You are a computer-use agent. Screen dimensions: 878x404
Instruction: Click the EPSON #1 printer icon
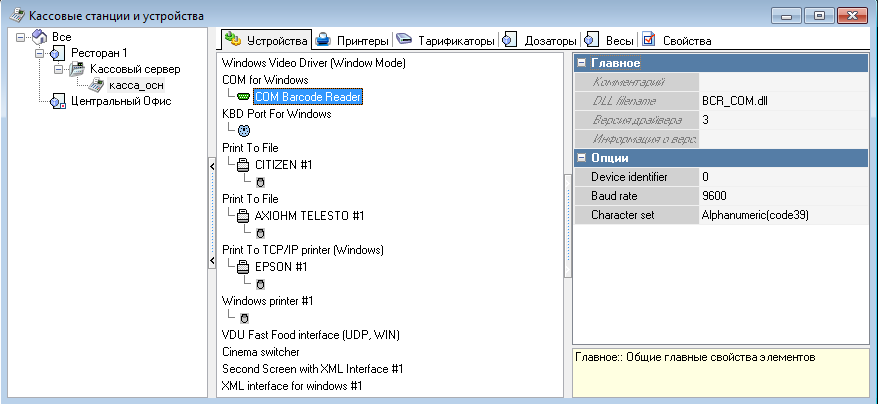pyautogui.click(x=243, y=267)
